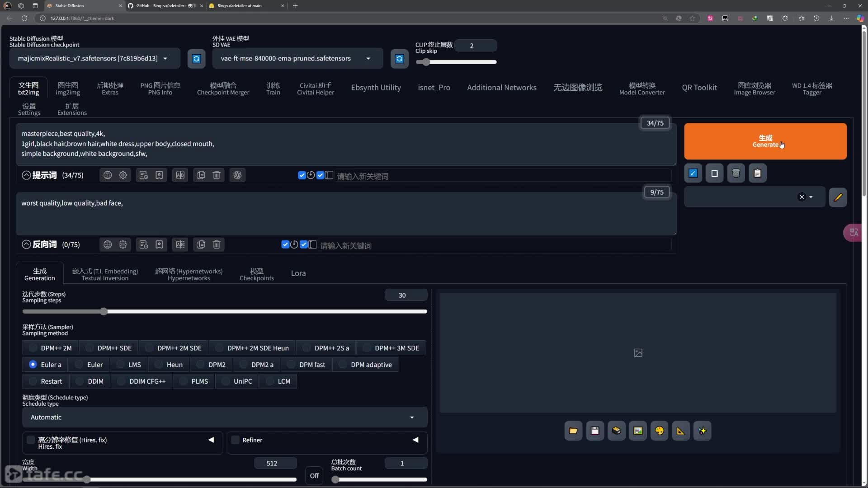The width and height of the screenshot is (868, 488).
Task: Click the globe translate icon in prompt toolbar
Action: point(108,175)
